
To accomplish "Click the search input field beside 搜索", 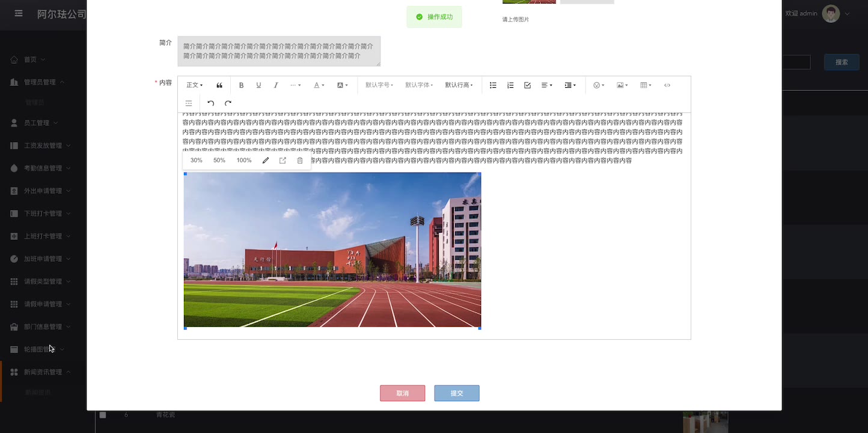I will pos(796,62).
